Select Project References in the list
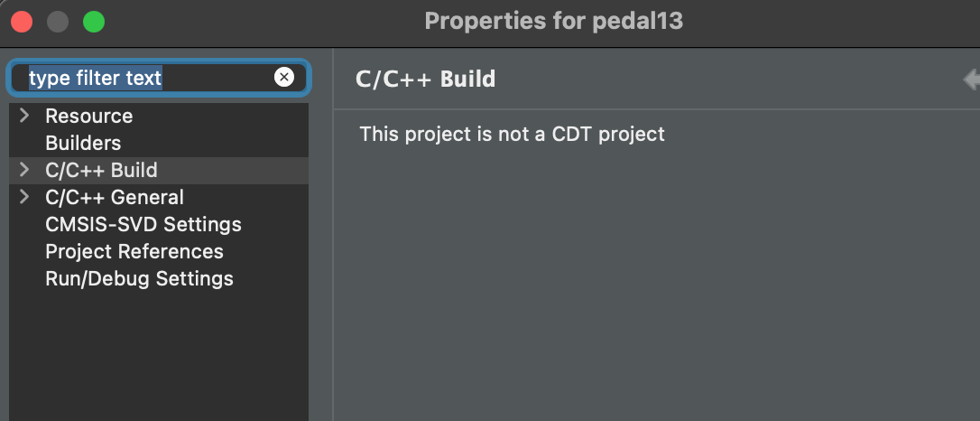The width and height of the screenshot is (980, 421). tap(134, 251)
